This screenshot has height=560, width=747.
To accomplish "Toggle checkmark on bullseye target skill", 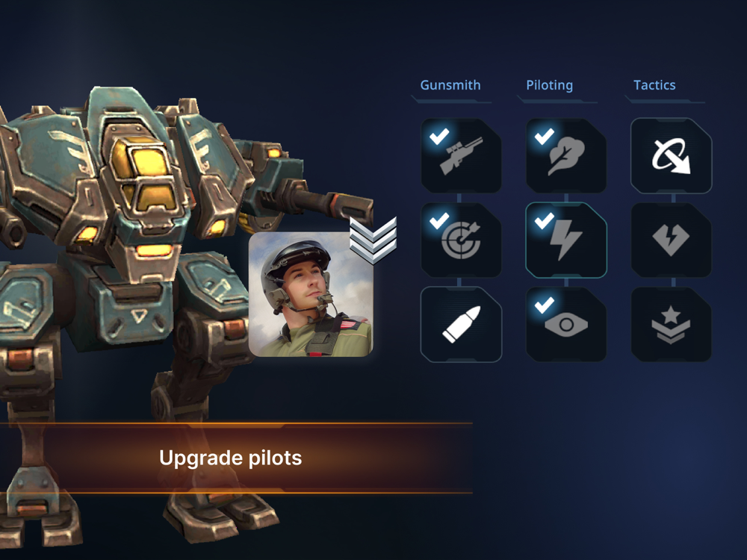I will click(439, 221).
